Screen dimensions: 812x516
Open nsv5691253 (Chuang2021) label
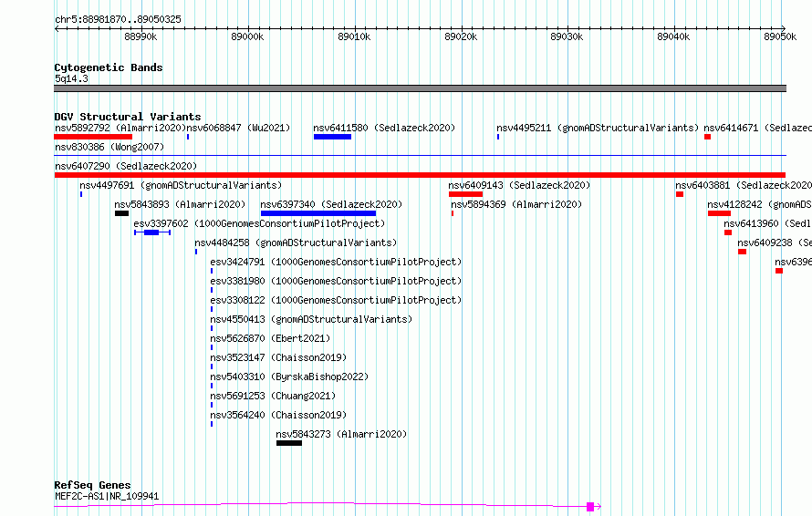(x=273, y=396)
